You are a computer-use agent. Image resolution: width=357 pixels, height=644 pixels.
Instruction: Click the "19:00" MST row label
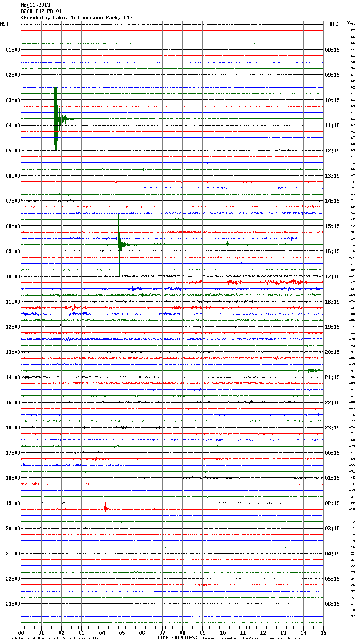point(13,503)
